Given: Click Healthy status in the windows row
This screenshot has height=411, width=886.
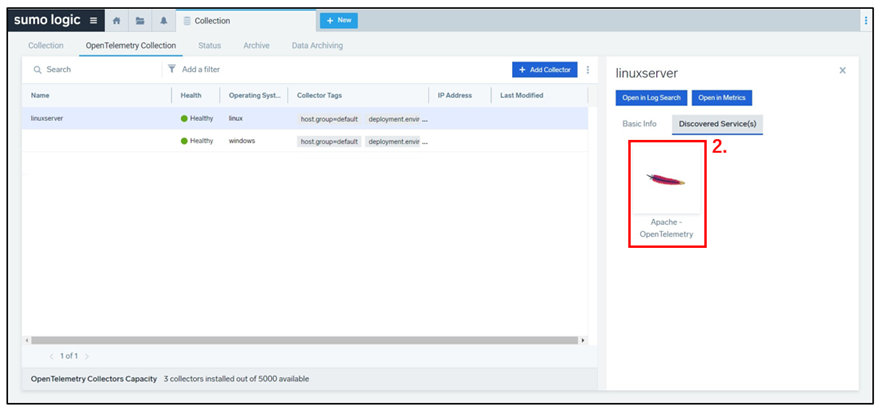Looking at the screenshot, I should click(x=197, y=141).
